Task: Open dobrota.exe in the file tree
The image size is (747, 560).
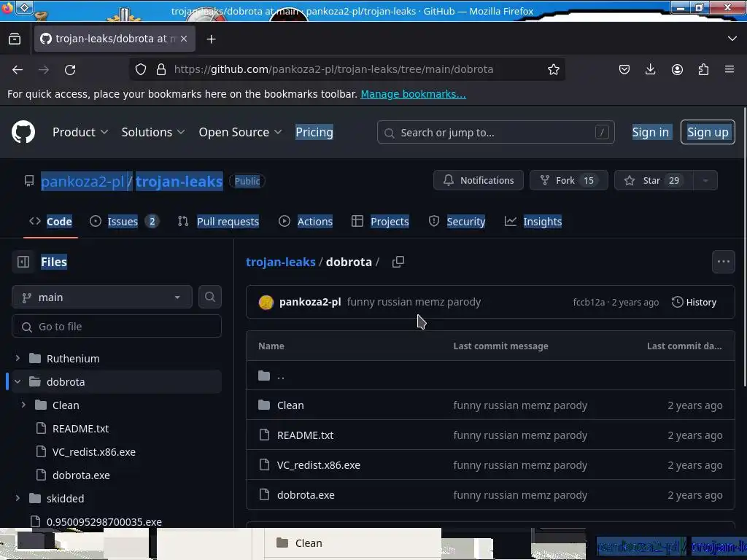Action: [81, 475]
